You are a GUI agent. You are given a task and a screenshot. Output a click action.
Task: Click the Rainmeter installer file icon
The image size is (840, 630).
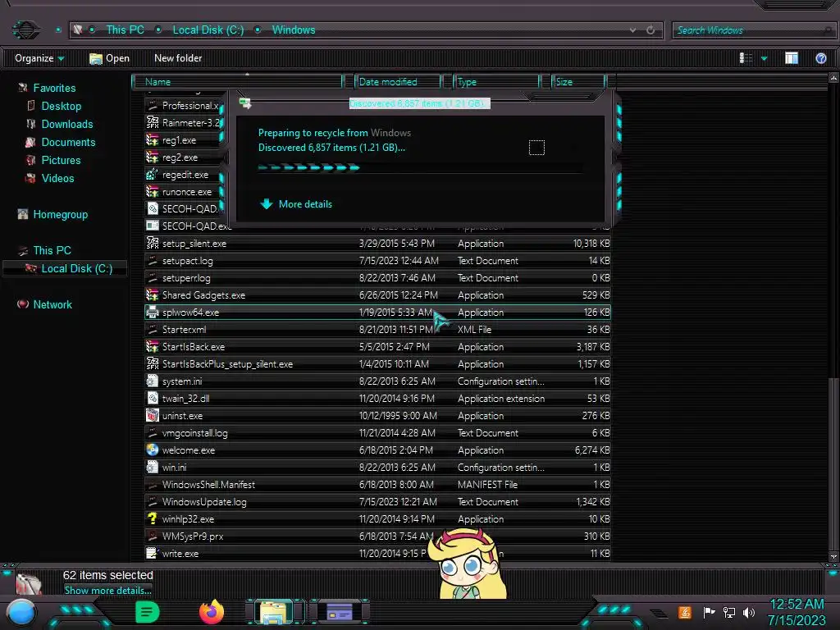click(x=152, y=123)
